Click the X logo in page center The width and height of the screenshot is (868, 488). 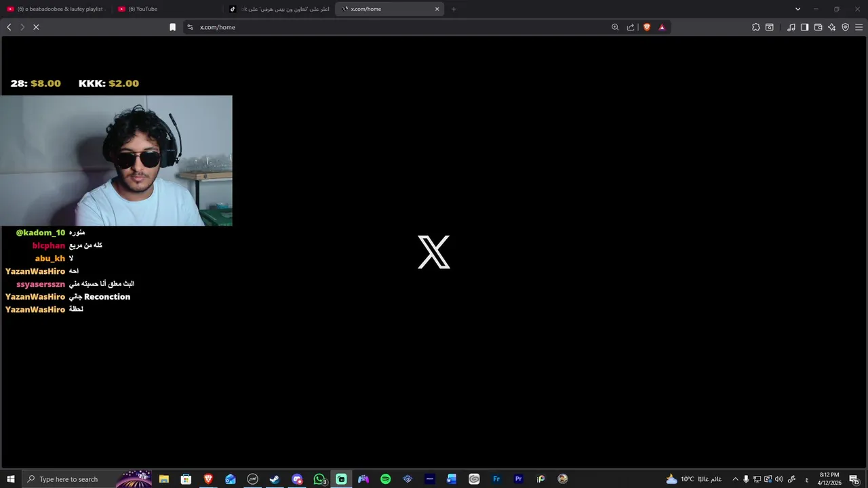point(434,252)
